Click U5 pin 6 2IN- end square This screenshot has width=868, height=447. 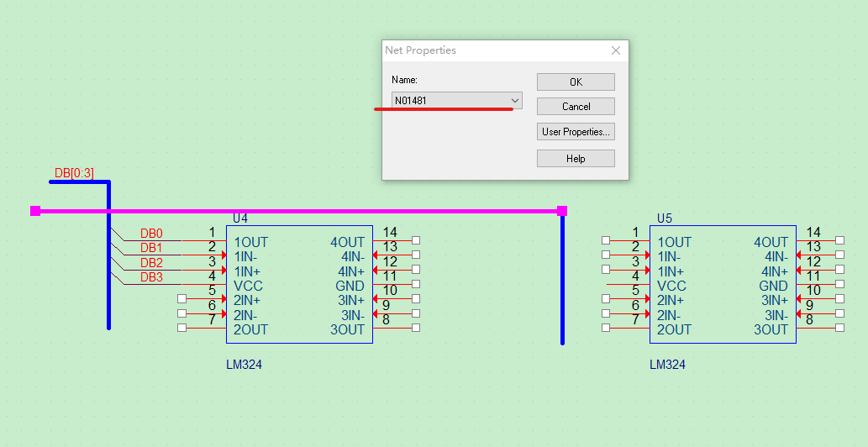[x=606, y=313]
